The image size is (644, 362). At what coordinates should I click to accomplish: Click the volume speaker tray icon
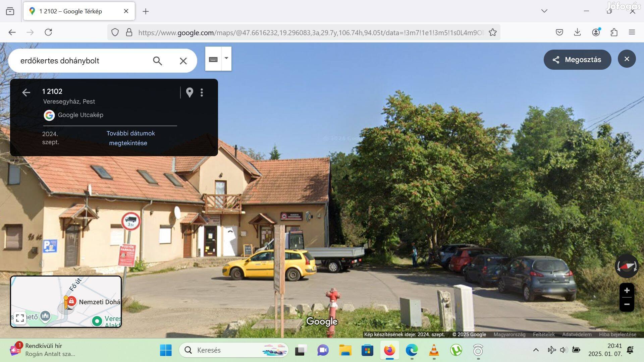tap(563, 350)
